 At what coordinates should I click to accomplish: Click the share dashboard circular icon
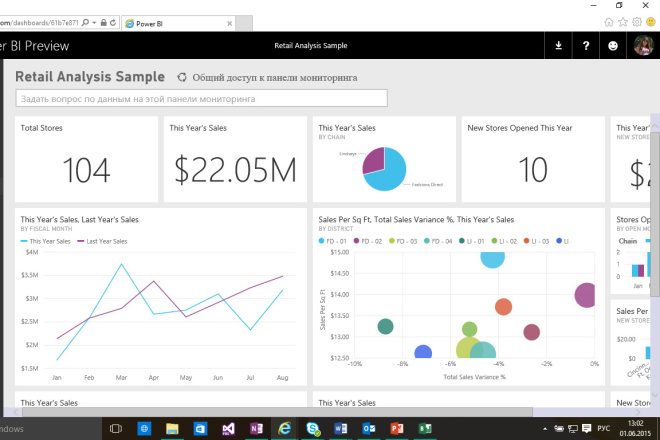pyautogui.click(x=182, y=77)
